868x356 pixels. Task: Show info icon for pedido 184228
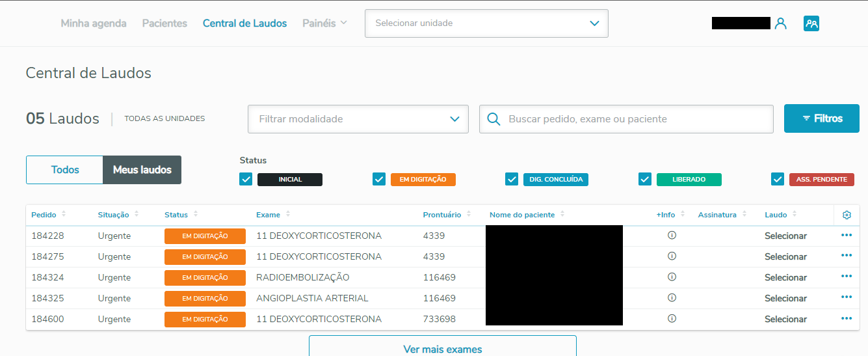(672, 235)
